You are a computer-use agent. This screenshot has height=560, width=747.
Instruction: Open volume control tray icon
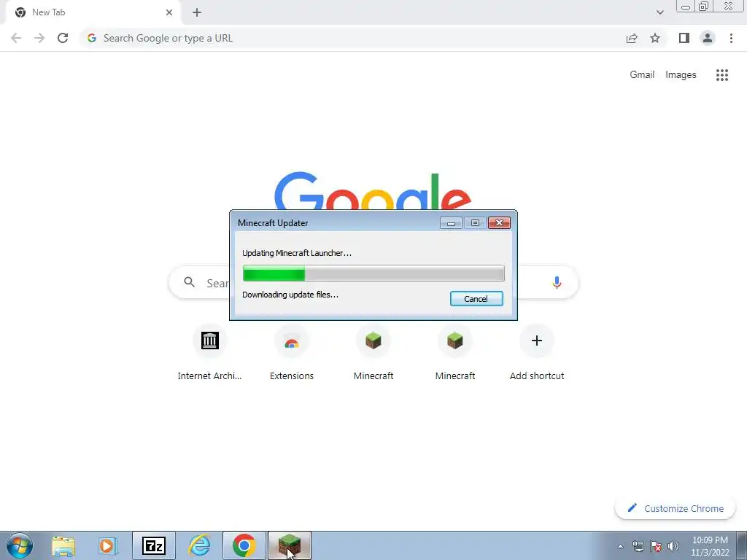tap(673, 547)
